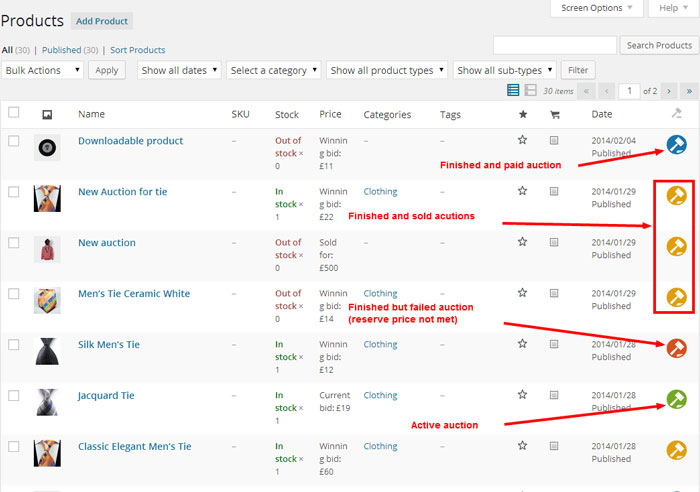The image size is (700, 492).
Task: Switch to list view icon
Action: [x=513, y=91]
